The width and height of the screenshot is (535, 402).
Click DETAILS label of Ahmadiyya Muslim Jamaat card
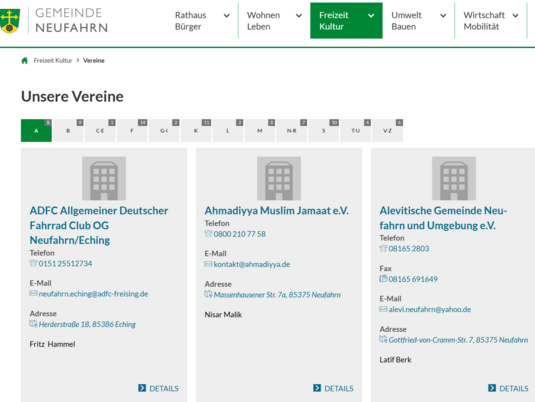coord(339,388)
